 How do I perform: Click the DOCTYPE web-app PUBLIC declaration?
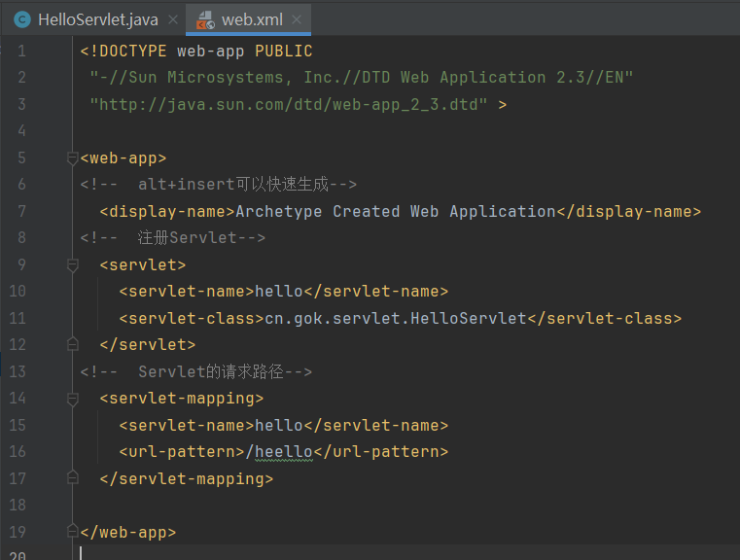196,51
